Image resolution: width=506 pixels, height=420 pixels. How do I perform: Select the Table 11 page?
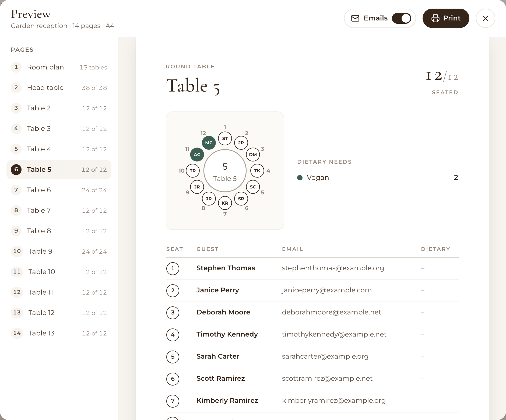59,292
